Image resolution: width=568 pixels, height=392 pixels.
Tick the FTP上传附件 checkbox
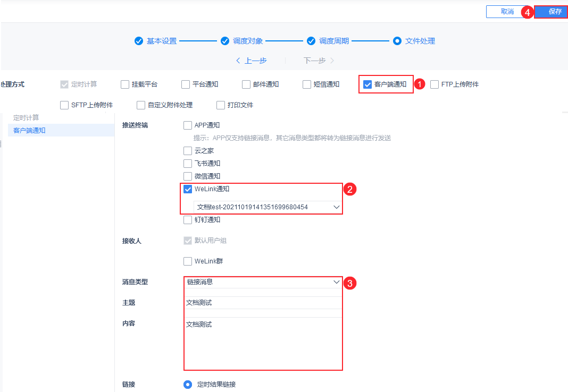tap(435, 84)
